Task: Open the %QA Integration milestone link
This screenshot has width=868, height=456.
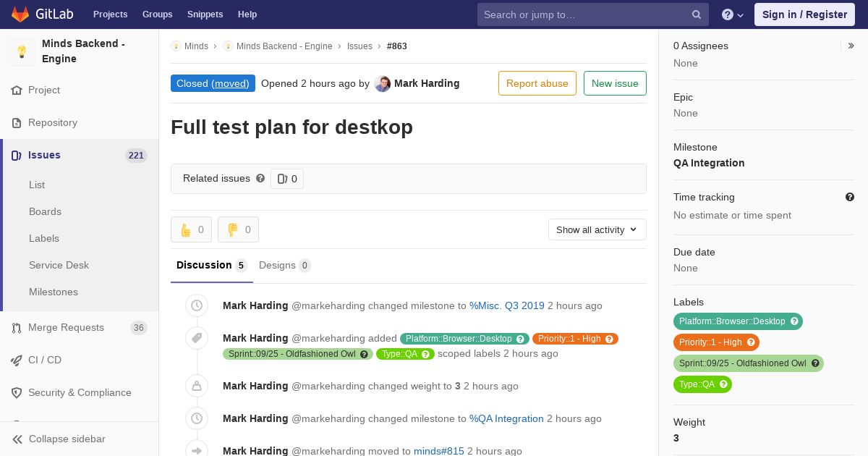Action: pyautogui.click(x=506, y=418)
